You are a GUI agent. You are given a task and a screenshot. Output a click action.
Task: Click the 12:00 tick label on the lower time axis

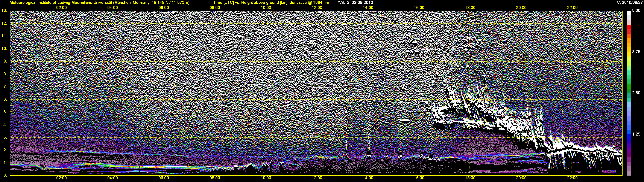pos(317,178)
